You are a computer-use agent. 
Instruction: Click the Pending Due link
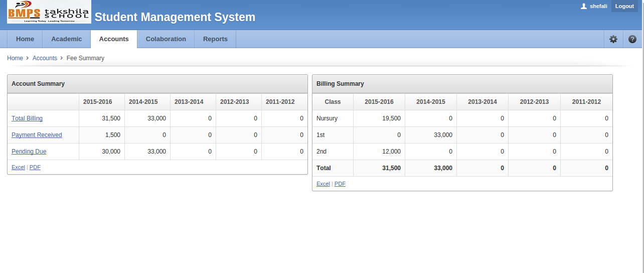[29, 152]
